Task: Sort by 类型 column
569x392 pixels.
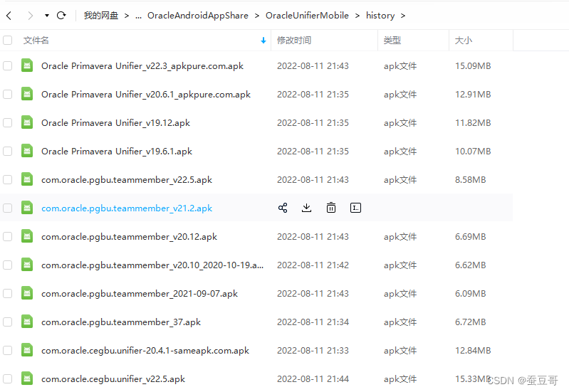Action: [x=392, y=41]
